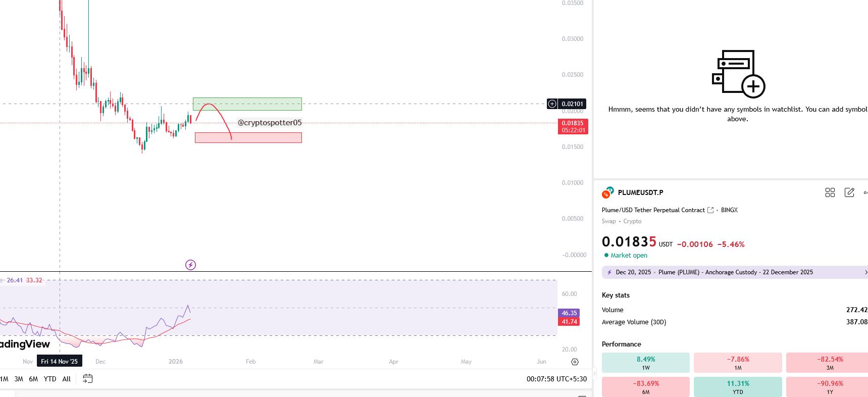Click the 2026 label on time axis

coord(176,362)
